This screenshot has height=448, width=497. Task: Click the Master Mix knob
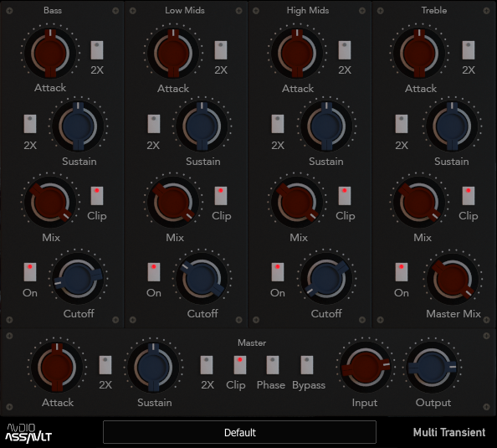tap(453, 279)
